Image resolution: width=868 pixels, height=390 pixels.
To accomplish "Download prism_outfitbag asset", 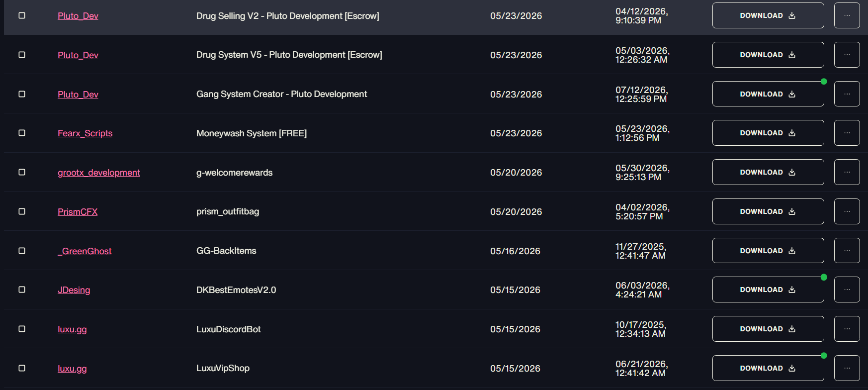I will pos(768,211).
